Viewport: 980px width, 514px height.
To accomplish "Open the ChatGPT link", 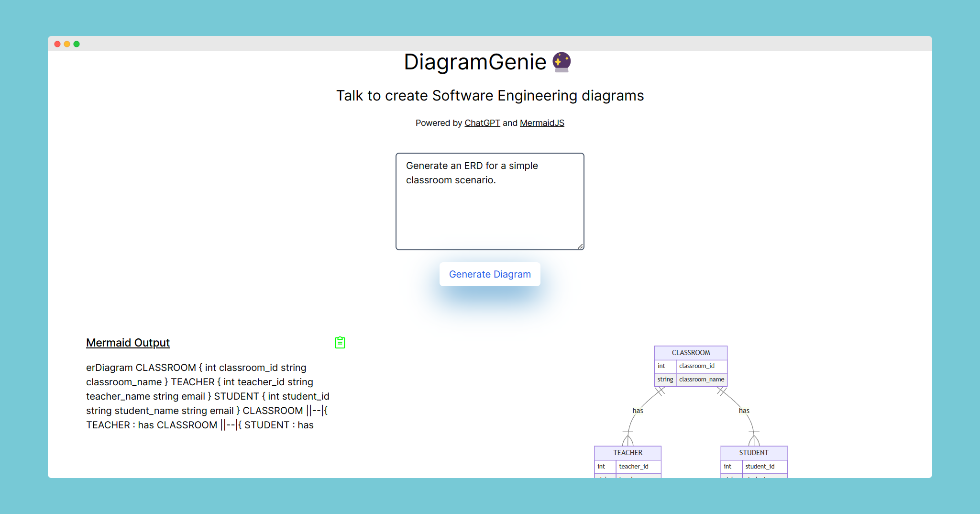I will [x=482, y=123].
